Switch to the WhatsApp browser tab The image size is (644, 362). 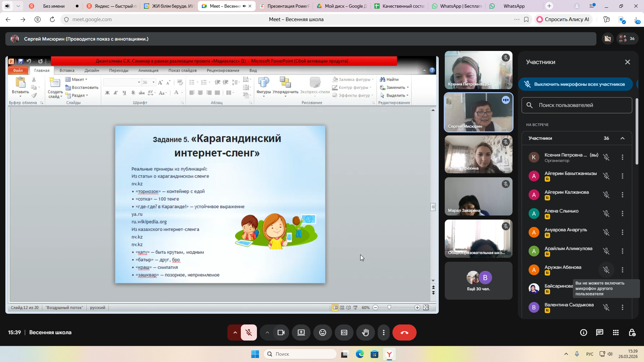coord(514,6)
